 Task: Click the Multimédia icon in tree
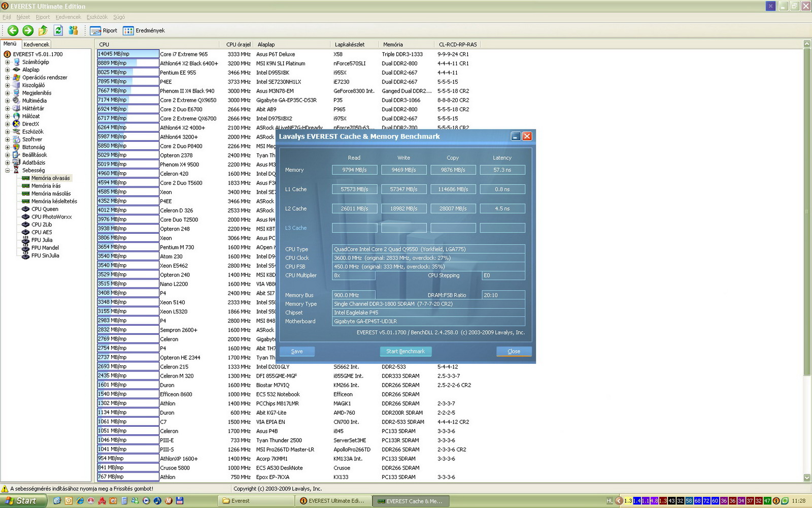tap(16, 101)
